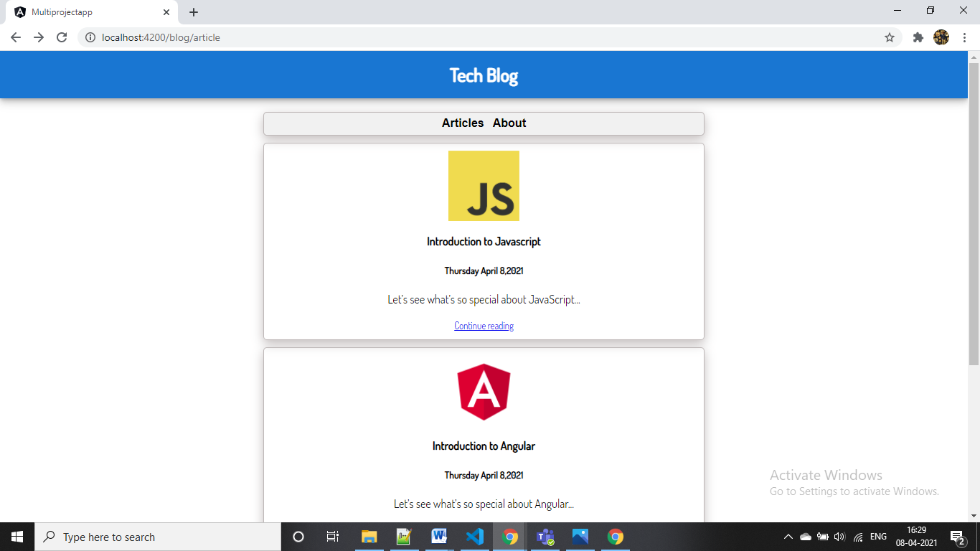Show hidden system tray icons
Image resolution: width=980 pixels, height=551 pixels.
788,537
